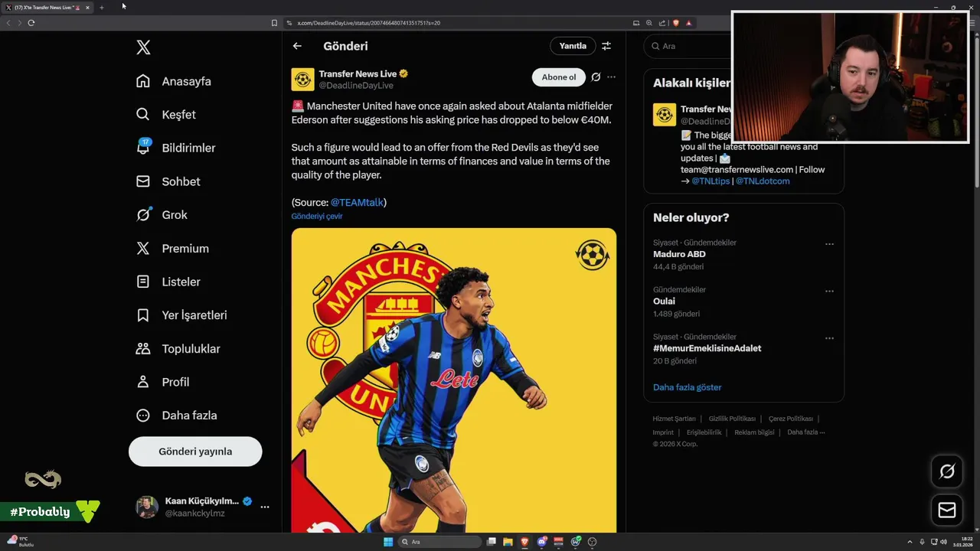Open Hizmet Şartları footer link
This screenshot has width=980, height=551.
674,419
